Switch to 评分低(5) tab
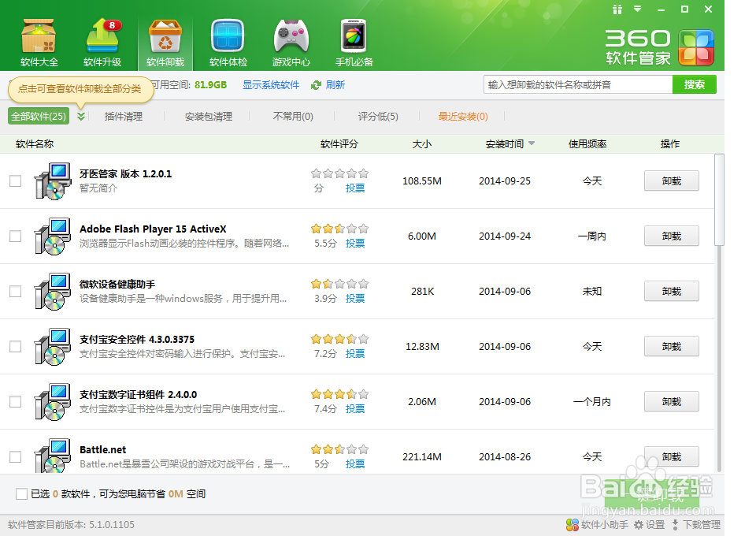 coord(378,117)
